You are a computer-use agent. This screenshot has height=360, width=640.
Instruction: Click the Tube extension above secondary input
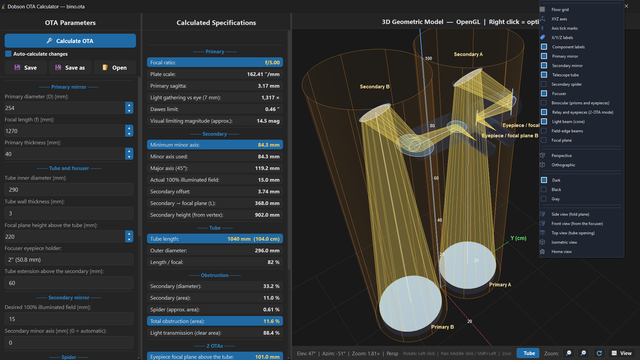coord(69,283)
